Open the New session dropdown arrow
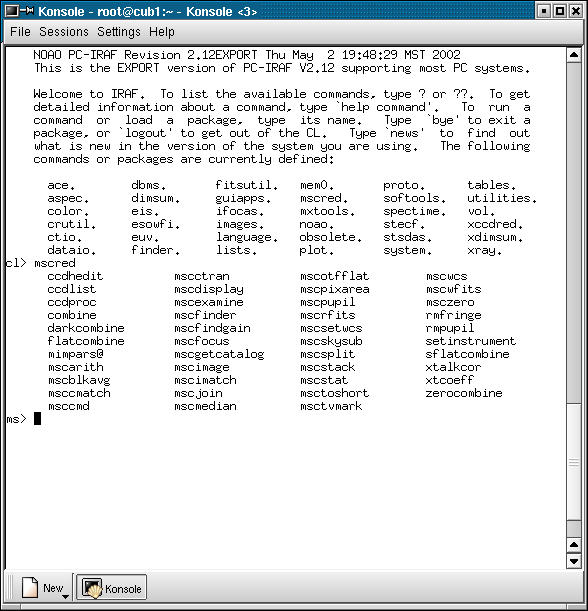This screenshot has width=588, height=611. pyautogui.click(x=65, y=596)
